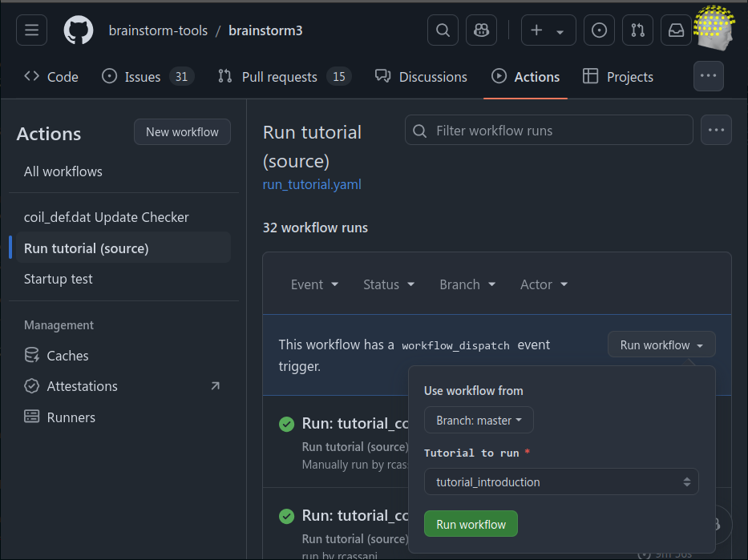The image size is (748, 560).
Task: Open the issues icon in top bar
Action: (x=599, y=30)
